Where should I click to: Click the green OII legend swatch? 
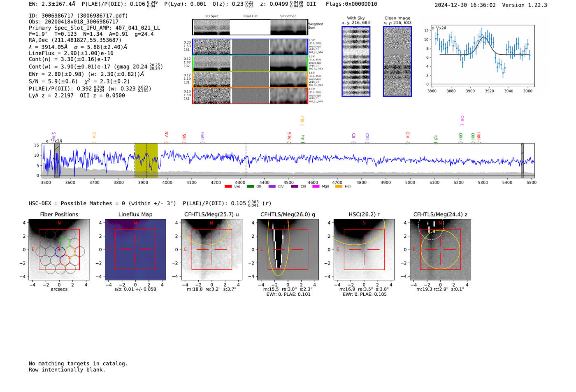(x=251, y=186)
